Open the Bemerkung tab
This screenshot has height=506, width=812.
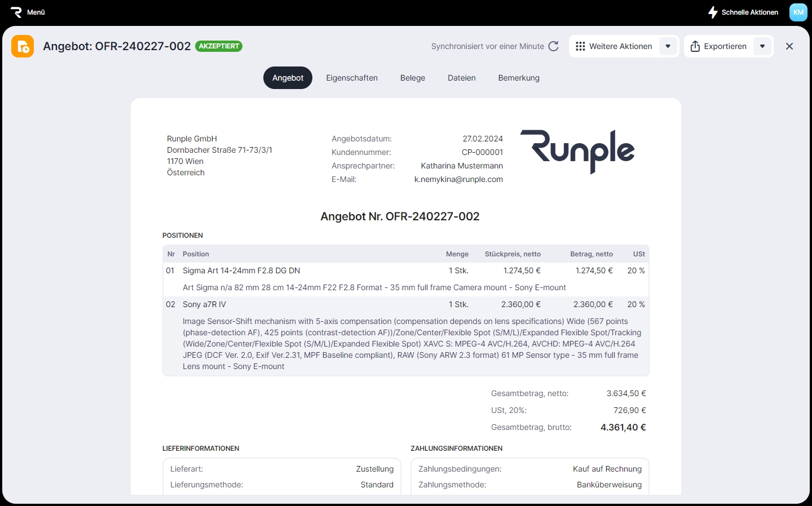tap(519, 78)
